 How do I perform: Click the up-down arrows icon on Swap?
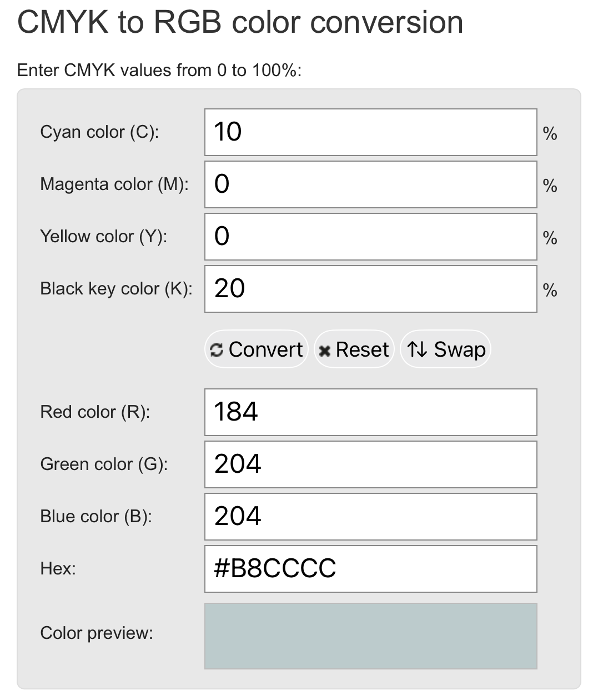click(x=417, y=349)
